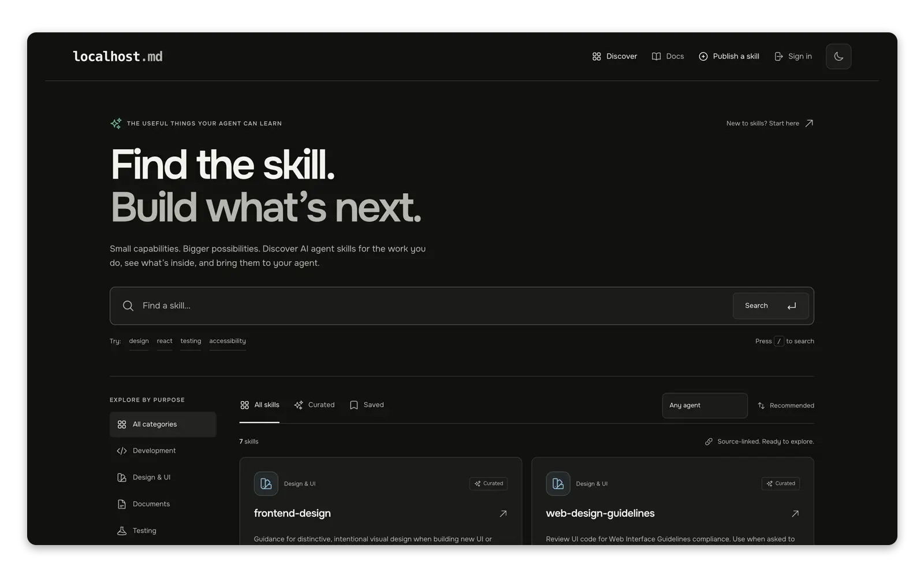Go to localhost.md home logo

pos(118,57)
